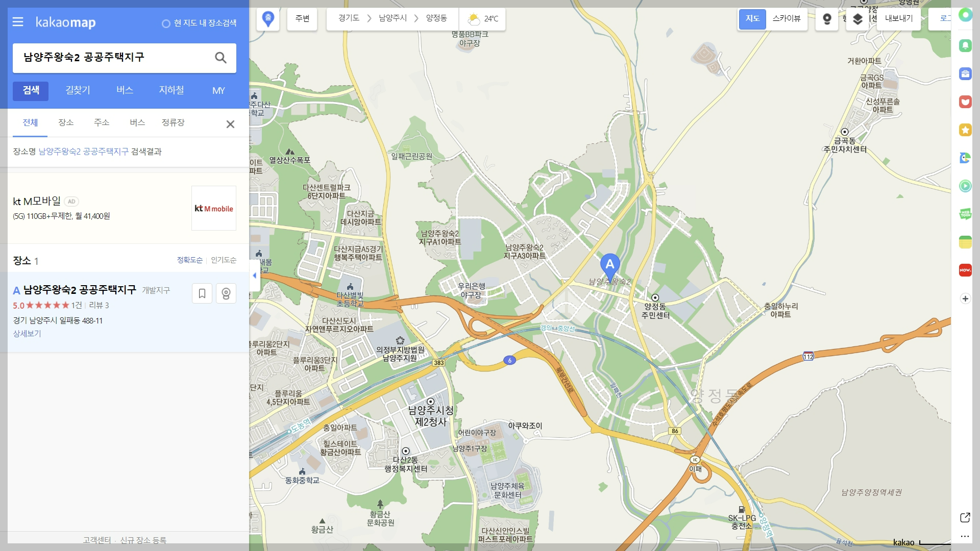The image size is (980, 551).
Task: Switch map to 스카이뷰 mode
Action: tap(787, 19)
